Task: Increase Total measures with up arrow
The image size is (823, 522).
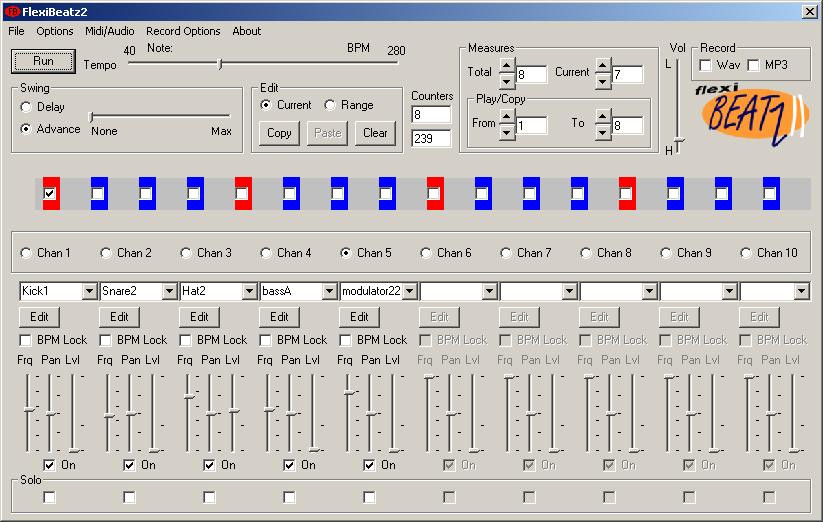Action: [x=507, y=66]
